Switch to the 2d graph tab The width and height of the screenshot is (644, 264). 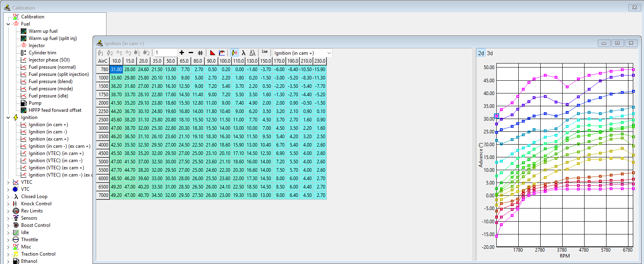pos(481,53)
